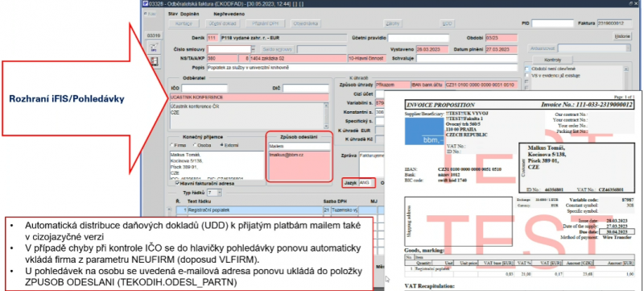The image size is (644, 291).
Task: Click the Tuzemsko cell in row 1
Action: tap(344, 210)
